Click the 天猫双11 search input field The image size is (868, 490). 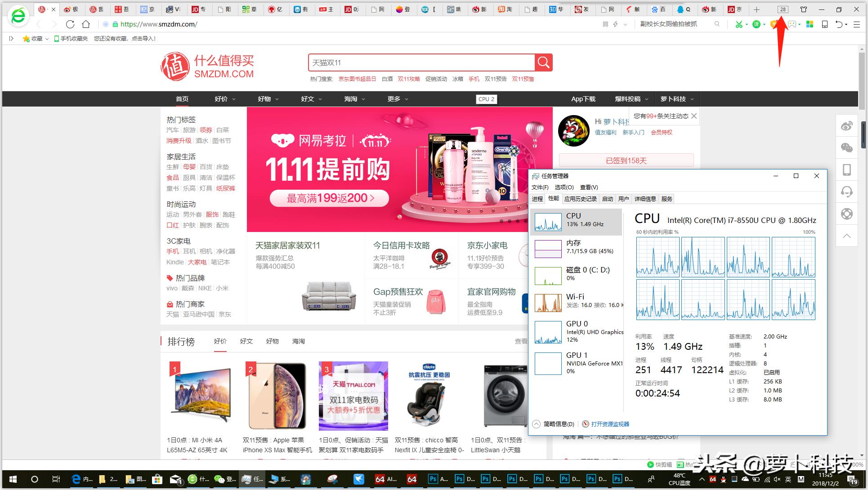tap(423, 62)
